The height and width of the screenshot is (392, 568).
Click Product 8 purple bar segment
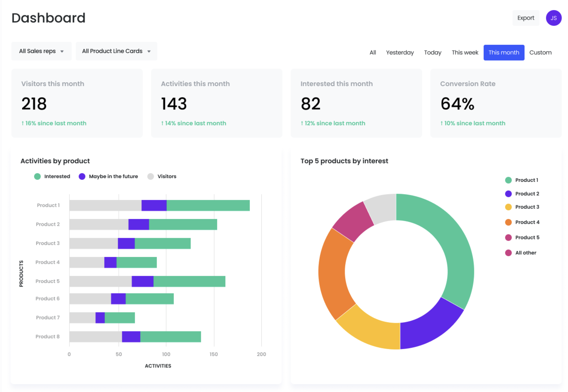click(131, 336)
